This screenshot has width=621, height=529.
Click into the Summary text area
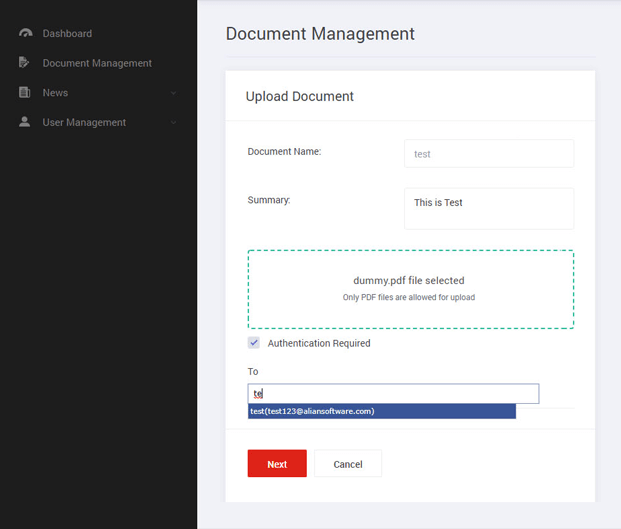(489, 209)
